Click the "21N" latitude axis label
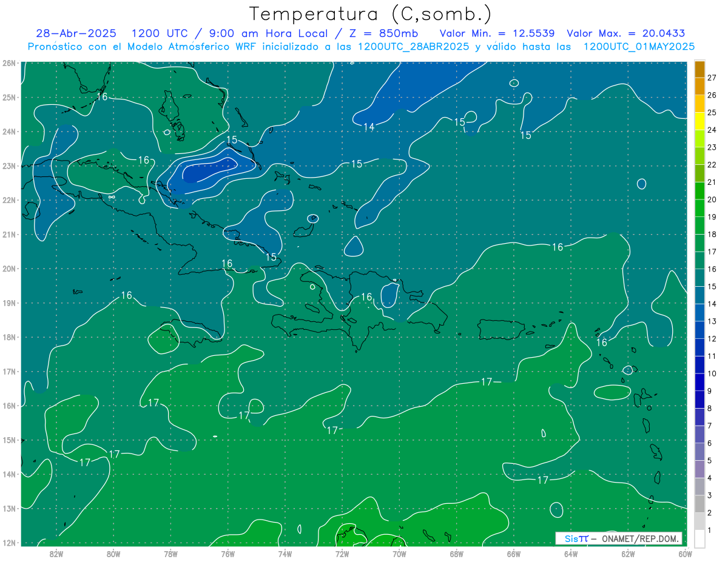This screenshot has width=728, height=562. (8, 234)
